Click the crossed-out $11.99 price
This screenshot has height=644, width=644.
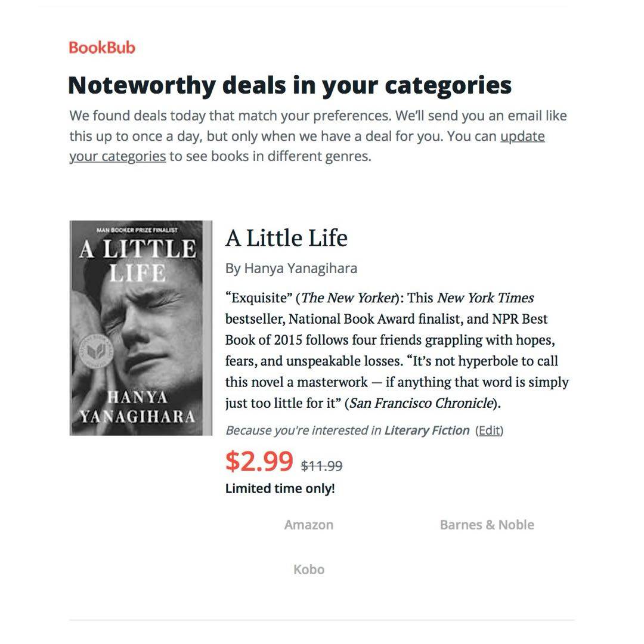point(322,466)
